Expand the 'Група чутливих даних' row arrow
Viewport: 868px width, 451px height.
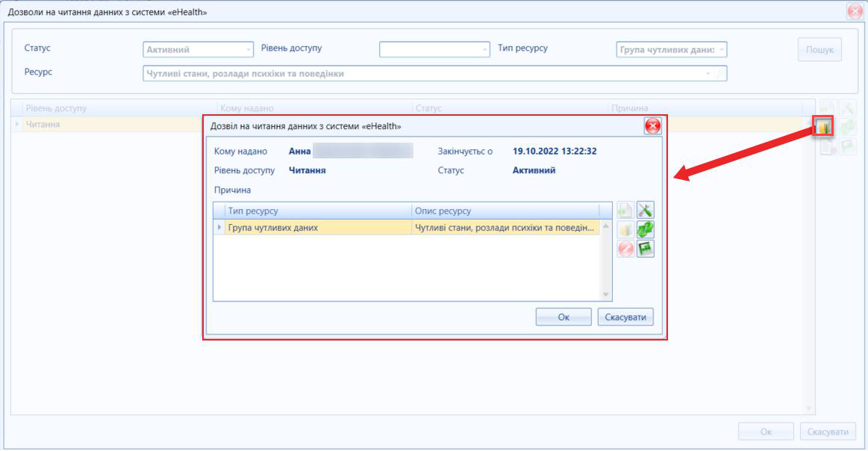click(x=219, y=227)
